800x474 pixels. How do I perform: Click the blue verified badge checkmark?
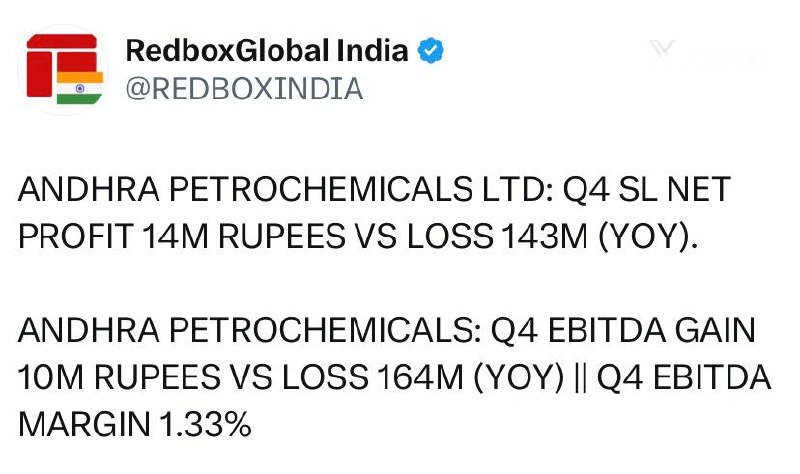pos(431,51)
